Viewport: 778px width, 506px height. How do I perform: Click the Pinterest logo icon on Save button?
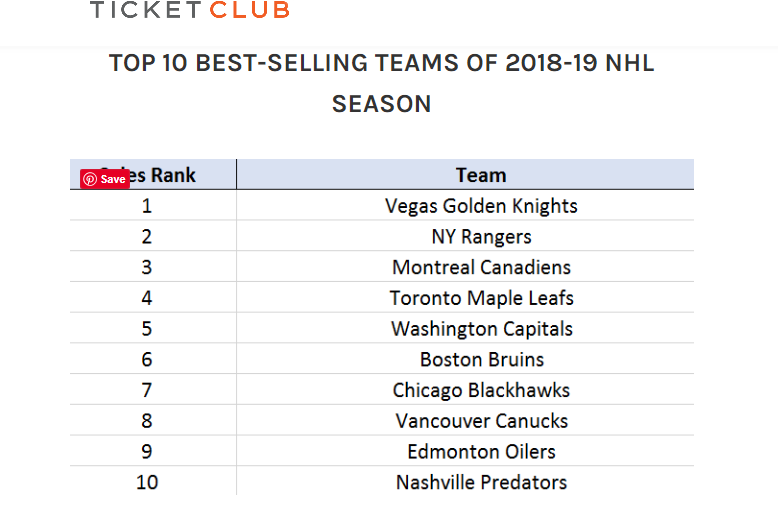point(90,179)
